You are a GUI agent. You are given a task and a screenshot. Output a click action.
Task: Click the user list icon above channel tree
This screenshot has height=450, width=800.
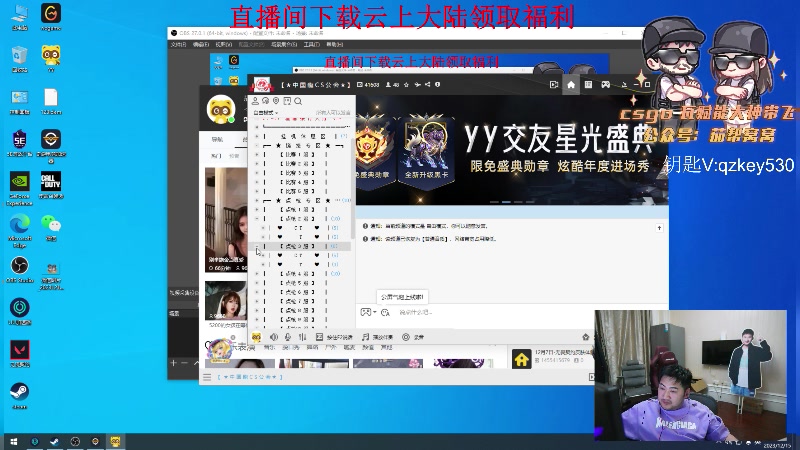(x=255, y=101)
